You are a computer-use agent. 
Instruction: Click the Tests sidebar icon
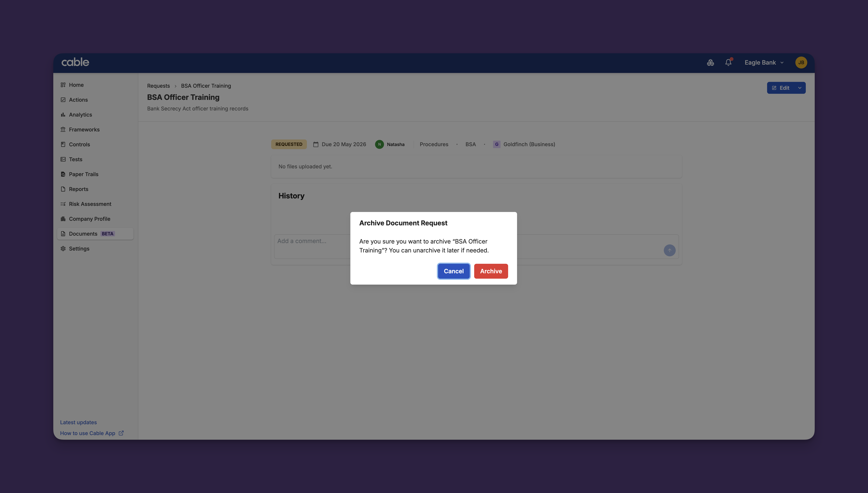(x=63, y=159)
